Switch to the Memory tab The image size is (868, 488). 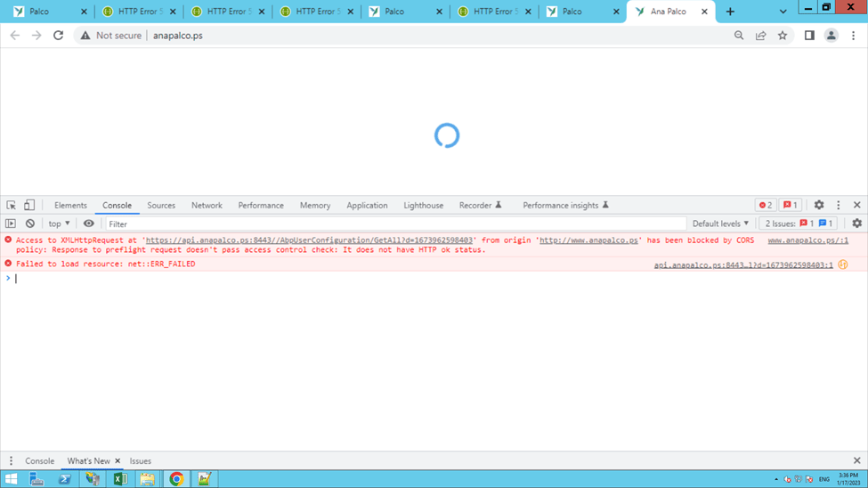315,205
